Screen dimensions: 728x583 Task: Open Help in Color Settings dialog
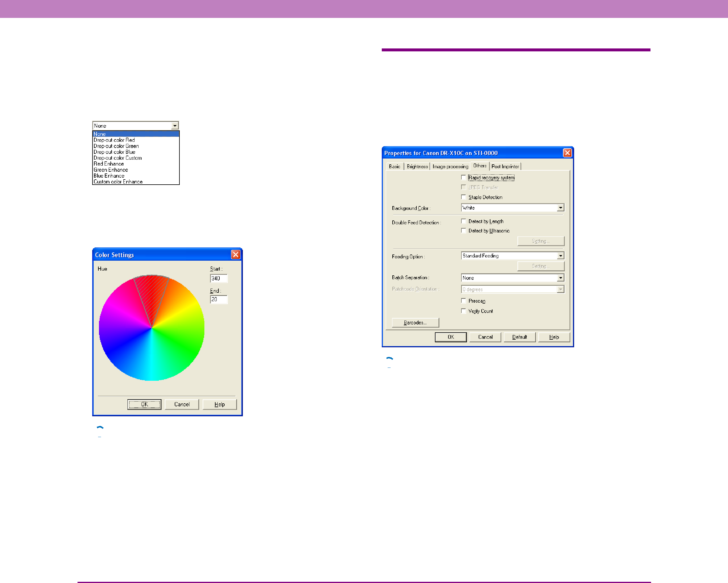click(219, 404)
